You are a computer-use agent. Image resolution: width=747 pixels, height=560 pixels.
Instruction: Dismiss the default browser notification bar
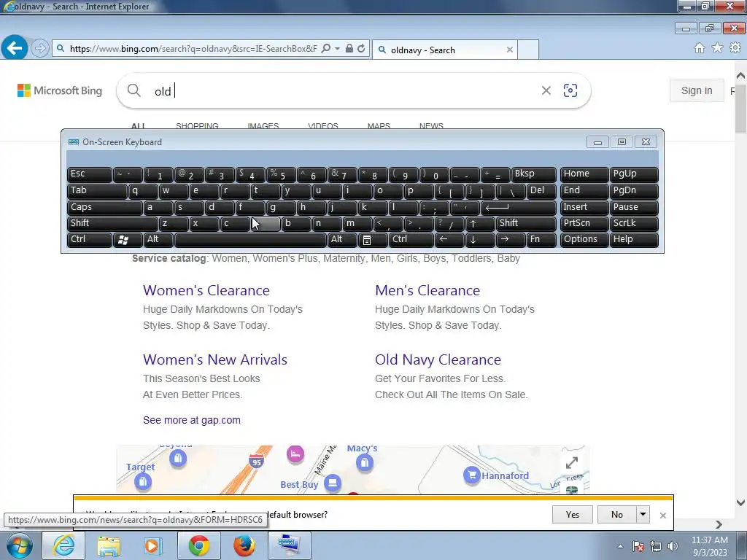pyautogui.click(x=662, y=516)
